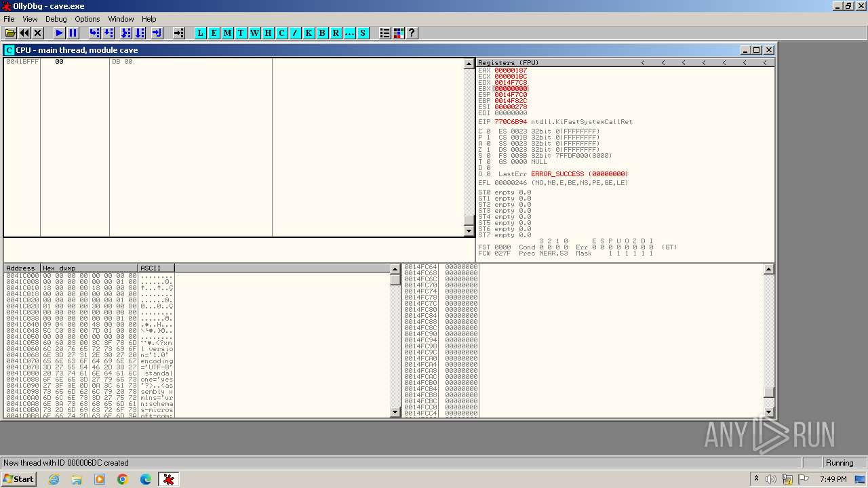The image size is (868, 488).
Task: Toggle the Z flag bit
Action: point(489,150)
